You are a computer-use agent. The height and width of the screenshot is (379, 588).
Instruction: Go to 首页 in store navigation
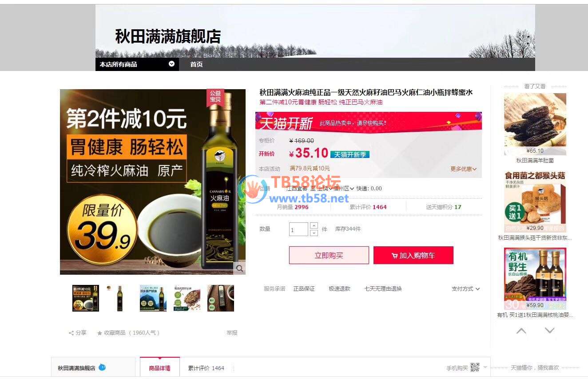click(196, 64)
